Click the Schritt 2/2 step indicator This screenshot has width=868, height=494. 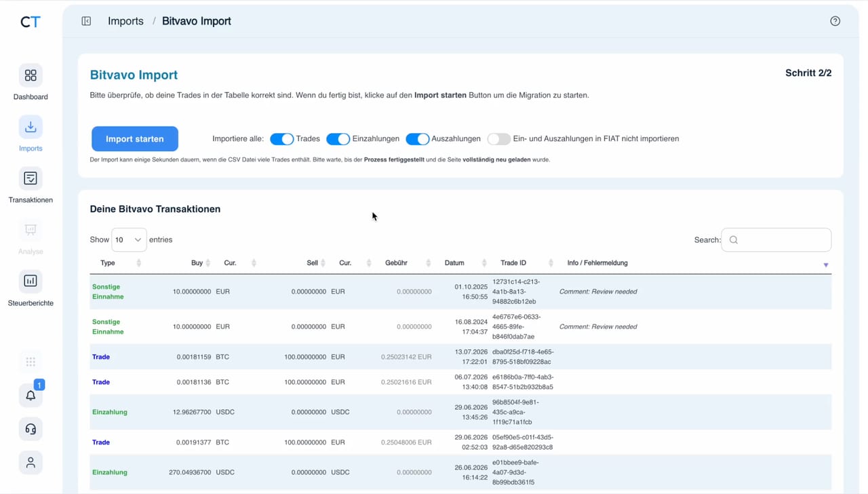808,73
